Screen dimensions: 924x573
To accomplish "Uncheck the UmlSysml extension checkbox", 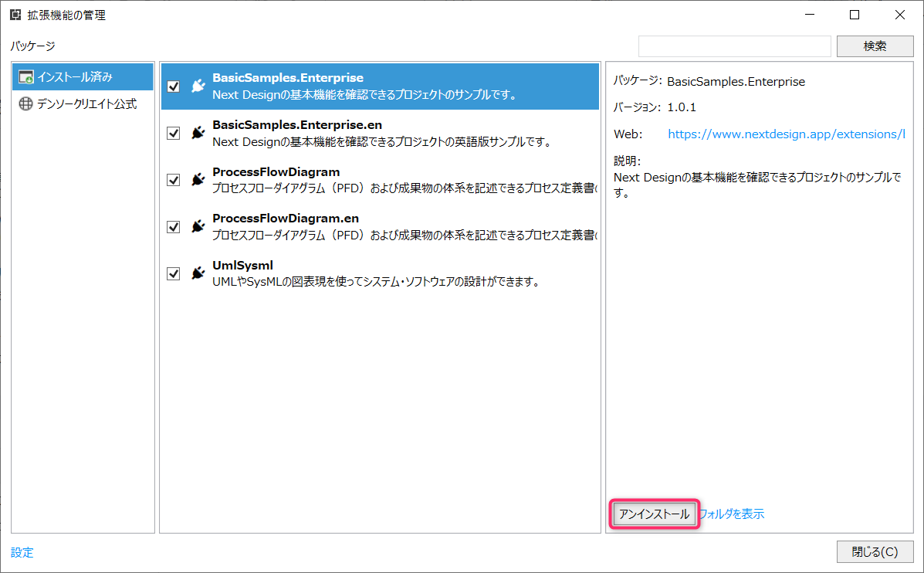I will (173, 273).
